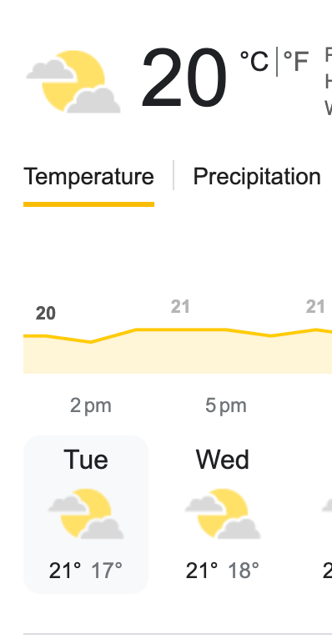
Task: Click Tuesday's high temperature 21°
Action: point(65,571)
